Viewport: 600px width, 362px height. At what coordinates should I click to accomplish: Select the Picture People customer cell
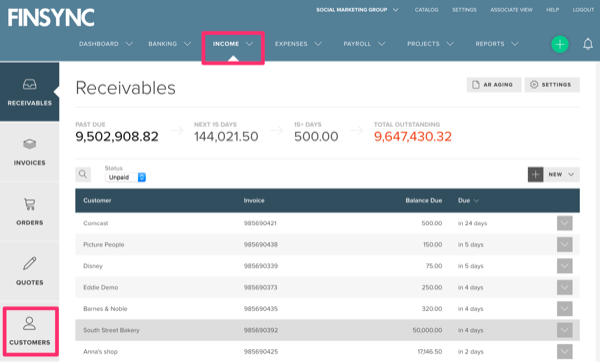coord(104,245)
